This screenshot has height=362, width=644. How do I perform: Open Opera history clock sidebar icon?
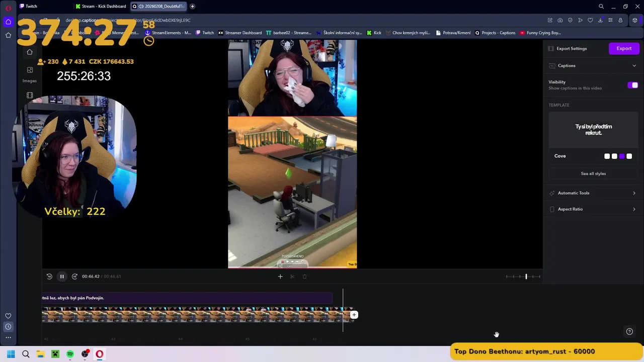[x=8, y=327]
